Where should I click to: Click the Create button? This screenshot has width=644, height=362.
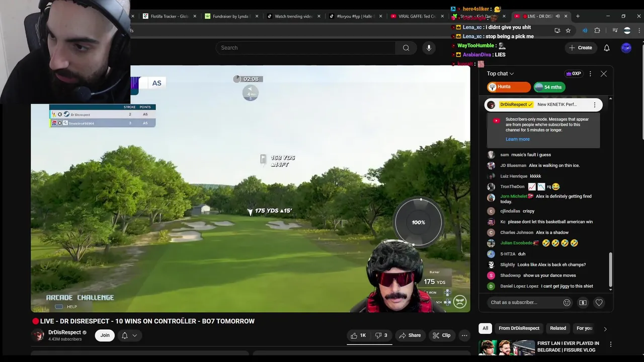580,48
